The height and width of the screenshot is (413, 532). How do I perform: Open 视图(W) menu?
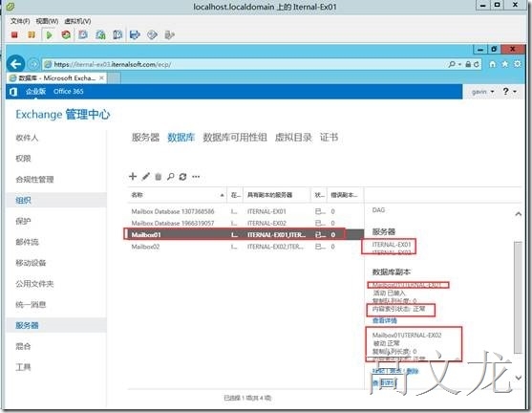click(x=47, y=21)
